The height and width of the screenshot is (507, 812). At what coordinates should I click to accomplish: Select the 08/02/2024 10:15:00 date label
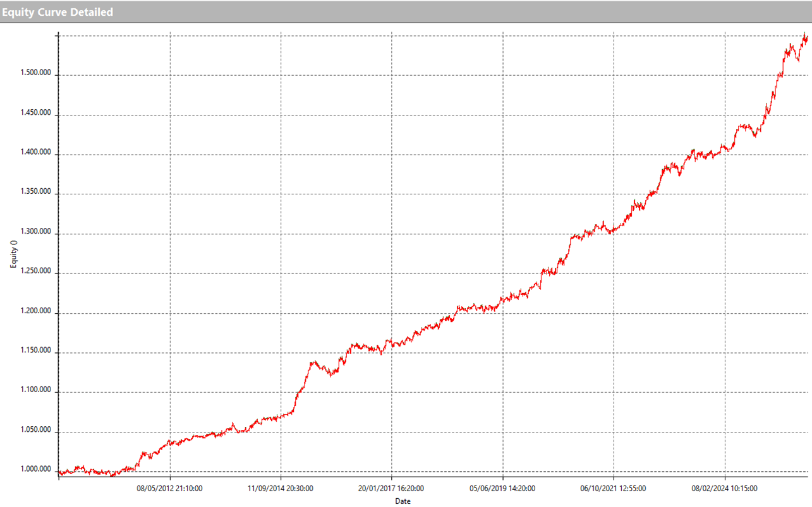724,488
